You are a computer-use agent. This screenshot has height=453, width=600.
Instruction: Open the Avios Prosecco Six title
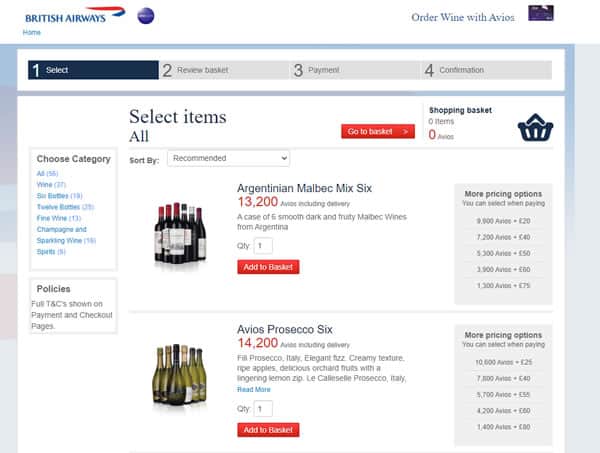point(285,329)
